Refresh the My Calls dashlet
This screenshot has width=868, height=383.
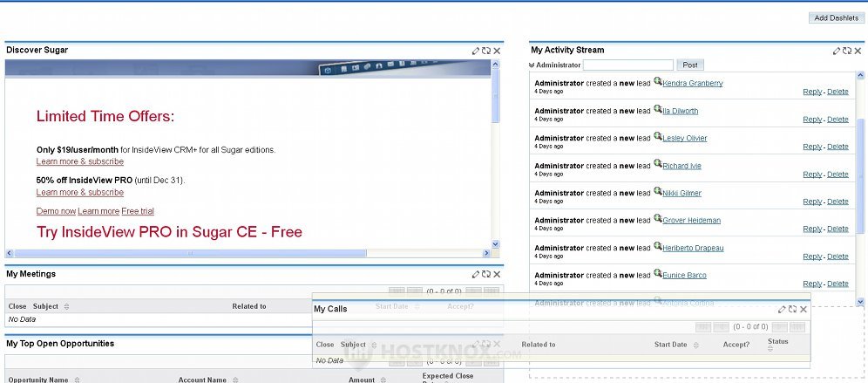click(x=793, y=310)
